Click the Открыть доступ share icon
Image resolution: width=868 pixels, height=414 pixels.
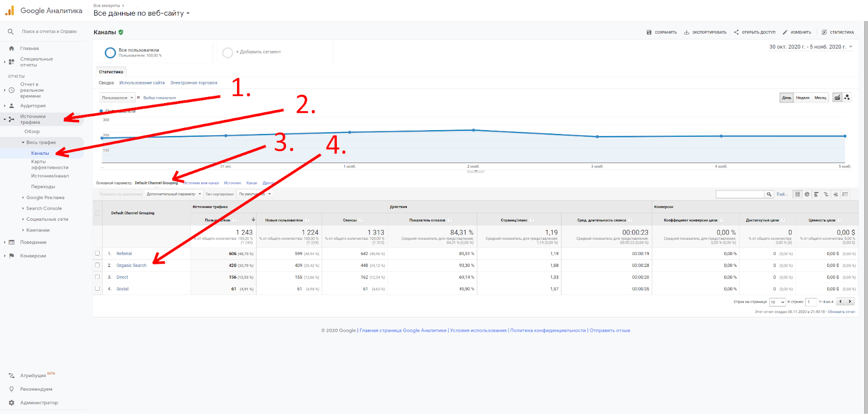(736, 33)
